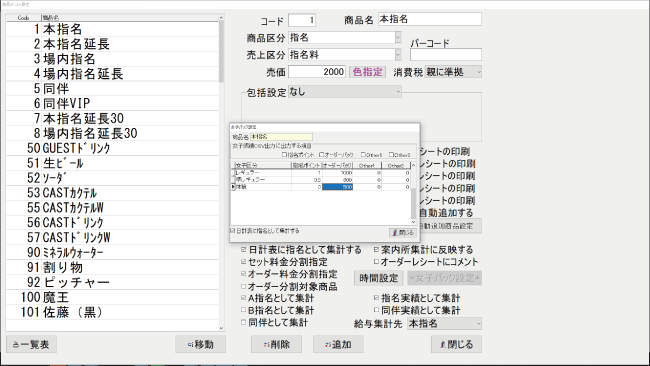This screenshot has height=366, width=650.
Task: Check the Other1 checkbox in popup
Action: click(363, 155)
